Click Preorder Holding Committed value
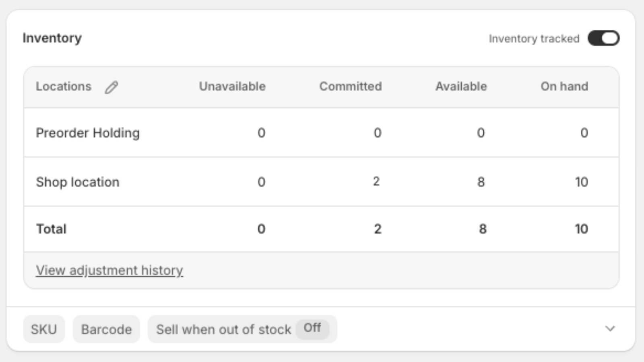Image resolution: width=644 pixels, height=362 pixels. 377,133
